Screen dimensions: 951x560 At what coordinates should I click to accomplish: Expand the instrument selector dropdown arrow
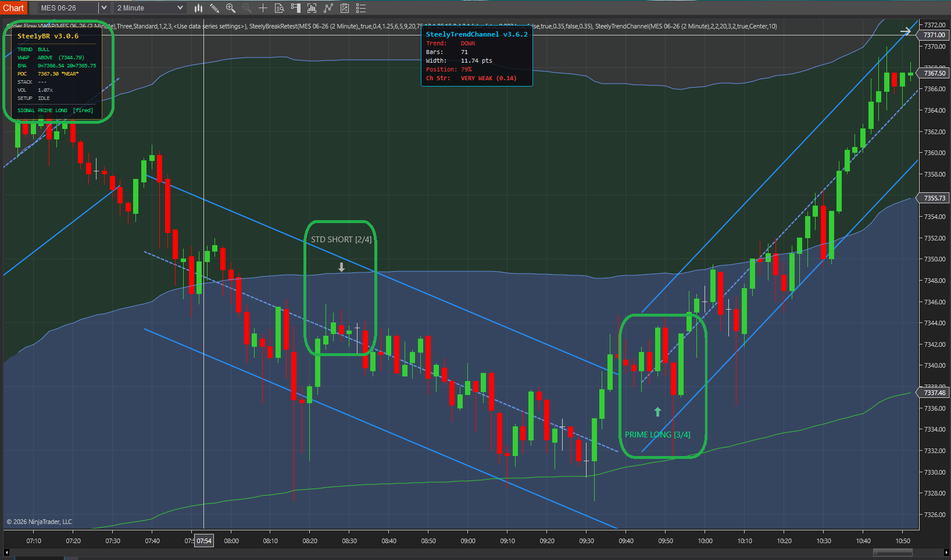[x=104, y=8]
